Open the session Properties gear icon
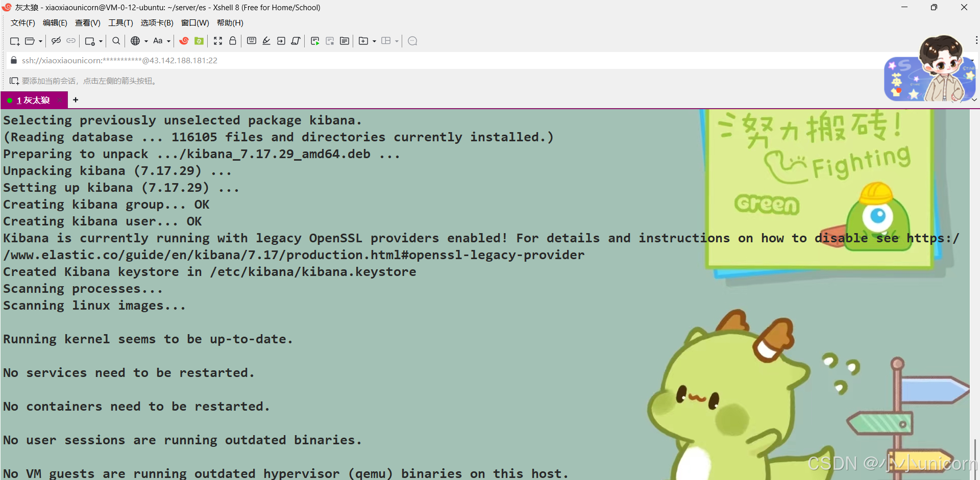980x480 pixels. [x=90, y=41]
